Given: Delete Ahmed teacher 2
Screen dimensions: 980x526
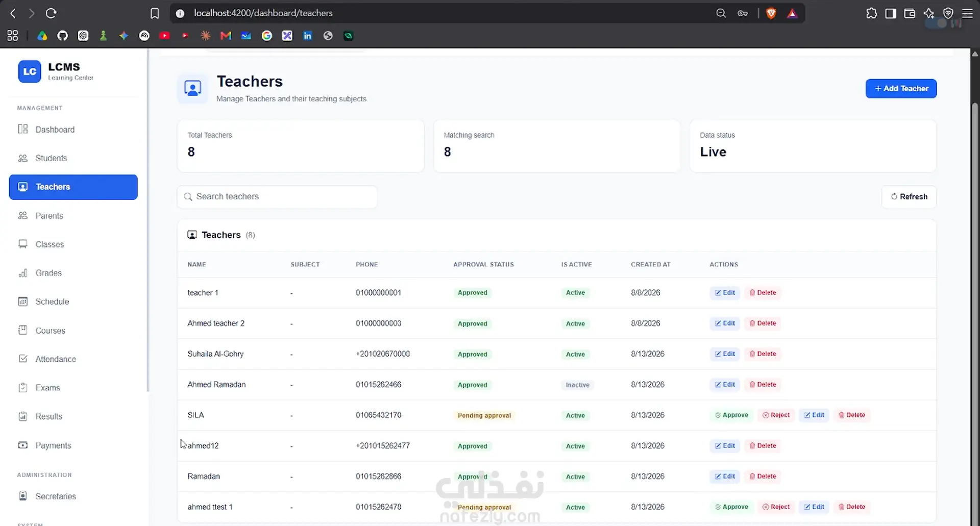Looking at the screenshot, I should coord(763,323).
